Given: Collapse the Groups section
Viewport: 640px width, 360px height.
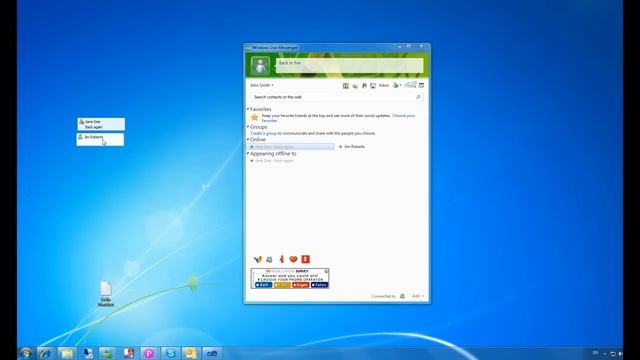Looking at the screenshot, I should pyautogui.click(x=248, y=127).
